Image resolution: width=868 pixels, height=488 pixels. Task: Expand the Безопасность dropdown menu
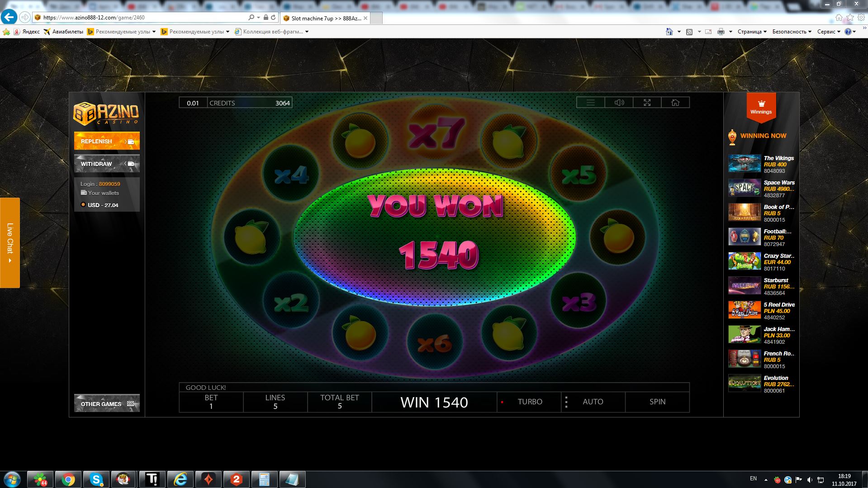(792, 32)
